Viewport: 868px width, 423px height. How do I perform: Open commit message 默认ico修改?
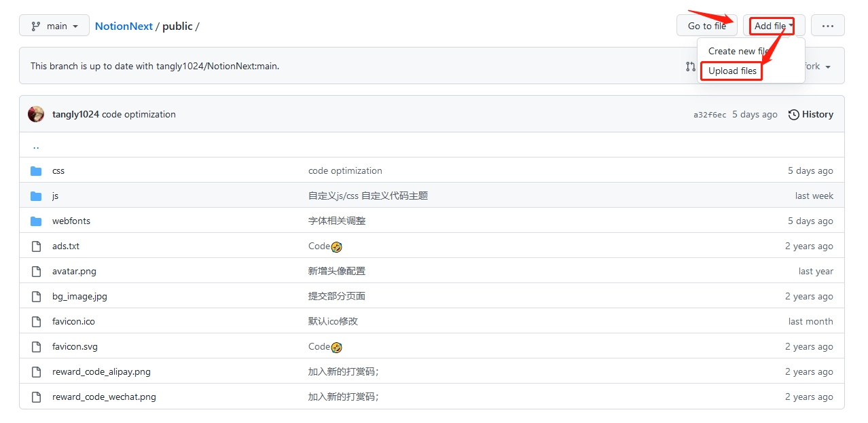333,321
